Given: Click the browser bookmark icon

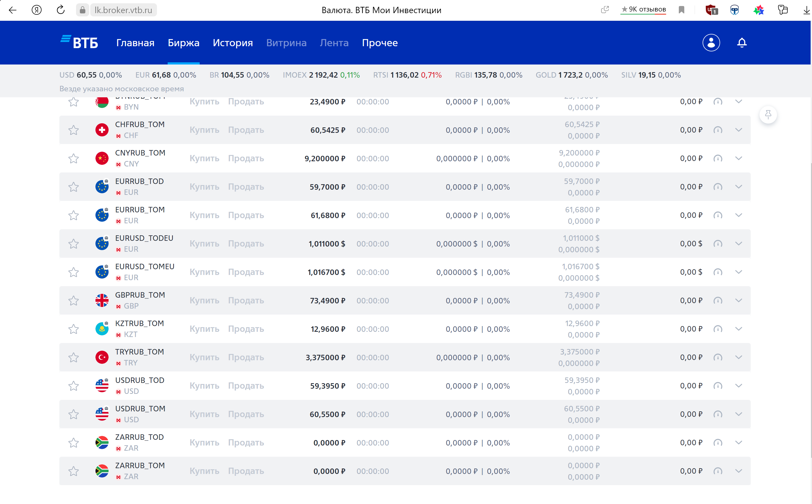Looking at the screenshot, I should tap(681, 10).
